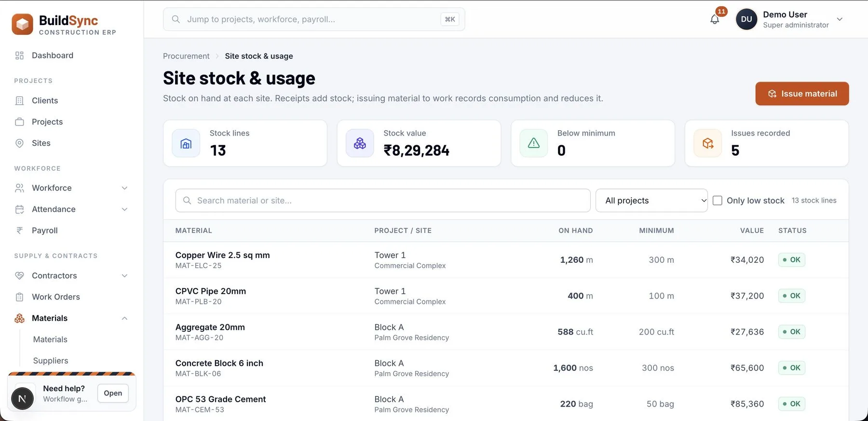Viewport: 868px width, 421px height.
Task: Expand the Contractors menu chevron
Action: [x=124, y=276]
